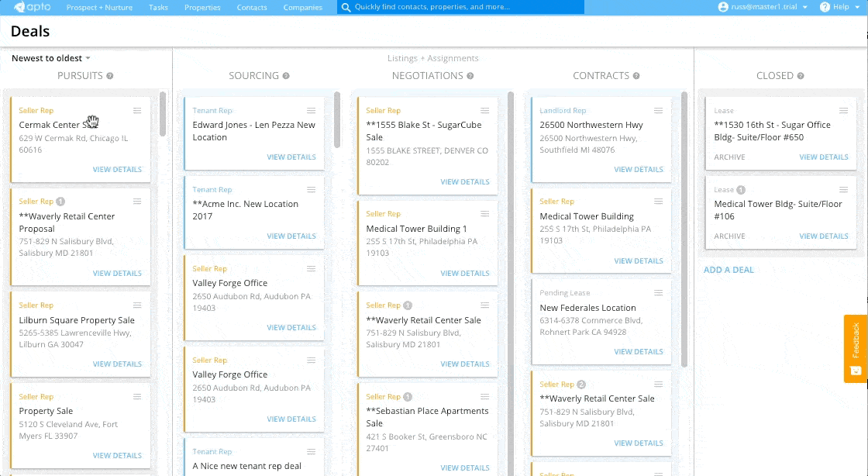This screenshot has height=476, width=868.
Task: Archive the Medical Tower Bldg Suite #106 lease
Action: (x=729, y=236)
